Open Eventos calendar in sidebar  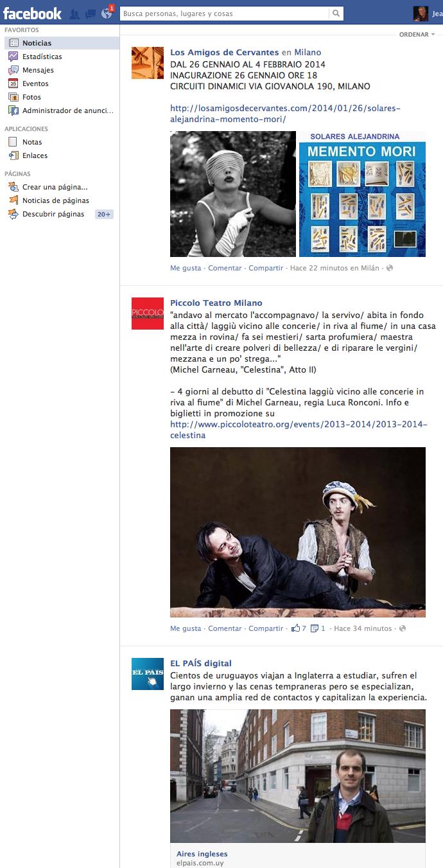[x=35, y=84]
